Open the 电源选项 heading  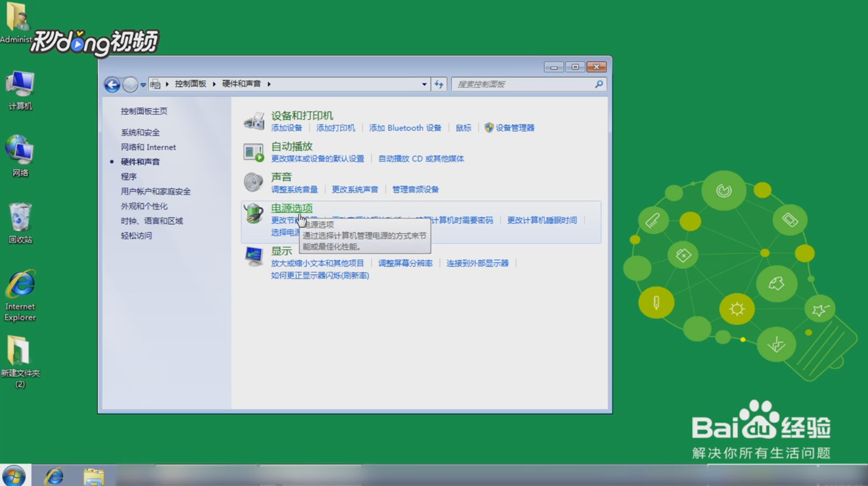pyautogui.click(x=292, y=208)
